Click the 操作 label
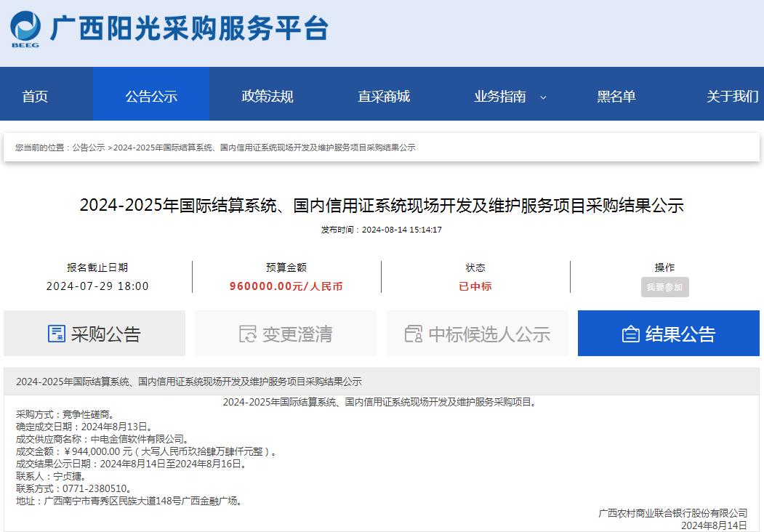This screenshot has width=764, height=532. click(664, 267)
